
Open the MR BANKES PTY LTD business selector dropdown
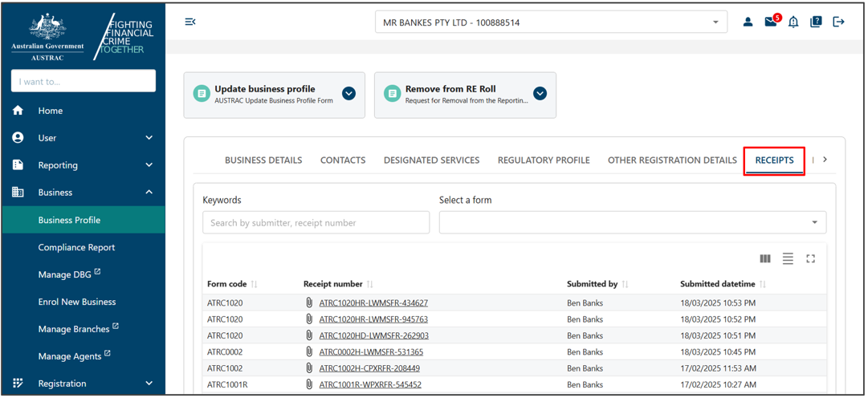pos(551,22)
